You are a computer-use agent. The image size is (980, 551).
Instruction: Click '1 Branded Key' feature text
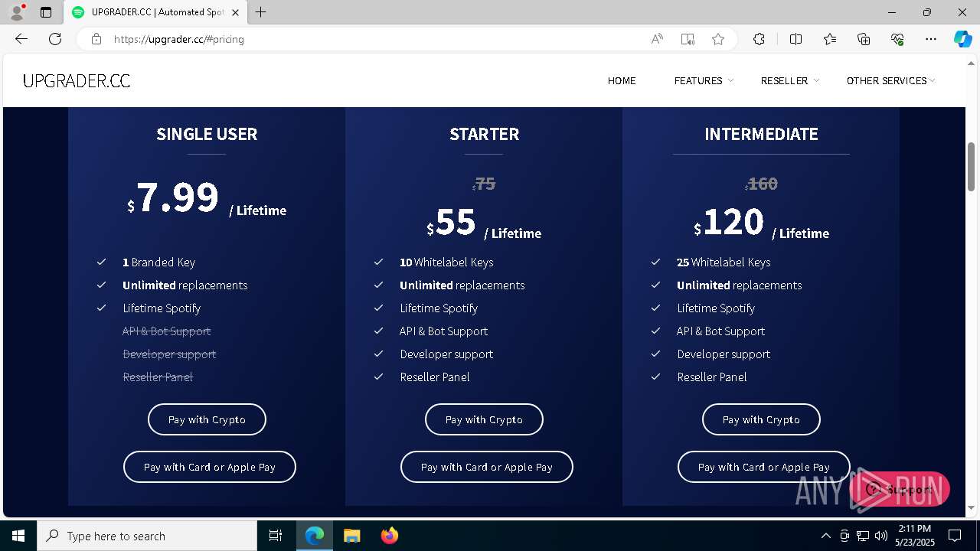(158, 262)
